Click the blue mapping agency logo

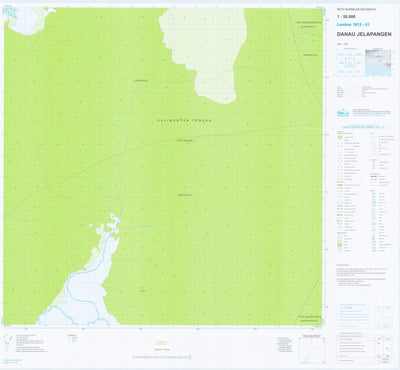pyautogui.click(x=343, y=113)
